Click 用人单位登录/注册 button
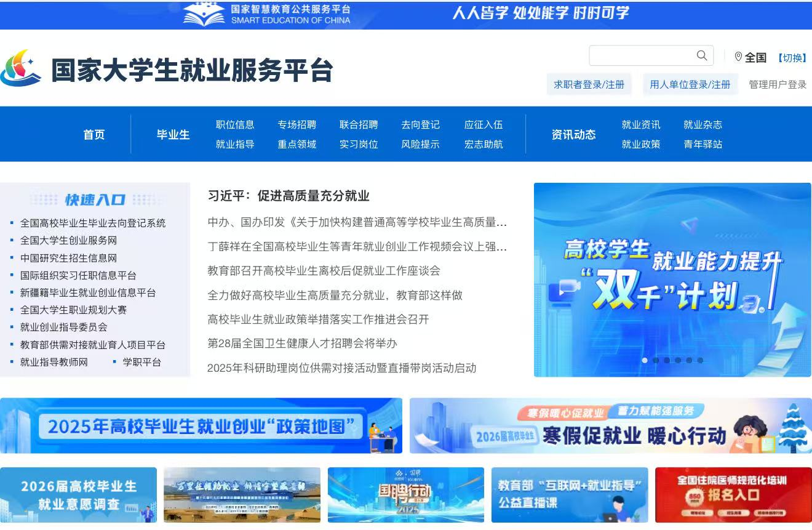Viewport: 812px width, 530px height. click(690, 84)
